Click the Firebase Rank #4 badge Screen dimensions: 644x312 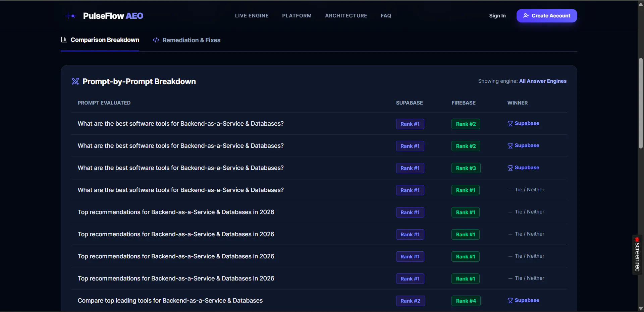pos(466,301)
